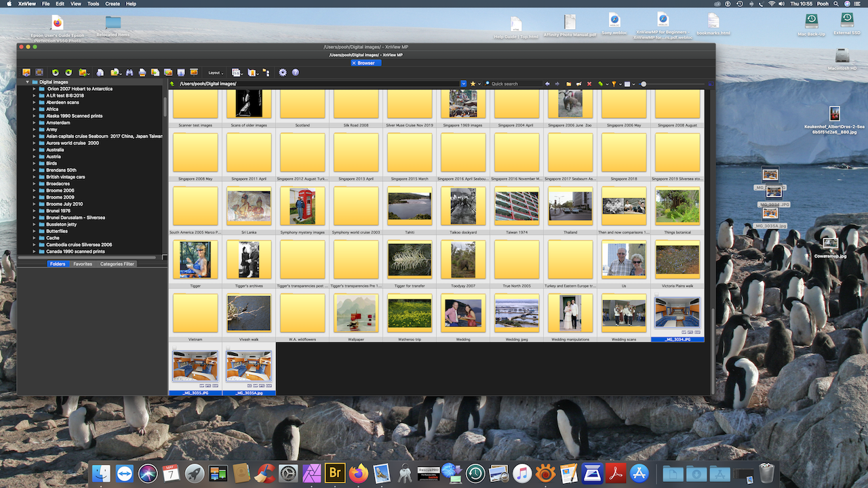The image size is (868, 488).
Task: Click the Print icon in toolbar
Action: (142, 73)
